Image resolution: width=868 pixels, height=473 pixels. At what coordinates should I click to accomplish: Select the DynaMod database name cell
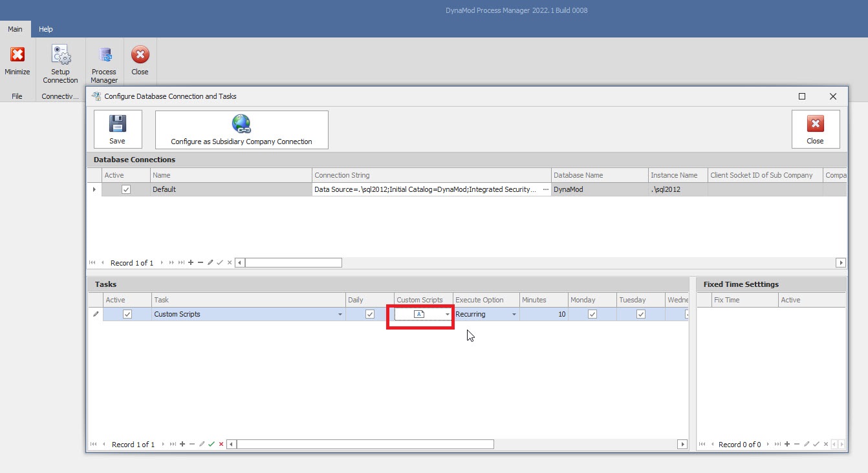600,189
